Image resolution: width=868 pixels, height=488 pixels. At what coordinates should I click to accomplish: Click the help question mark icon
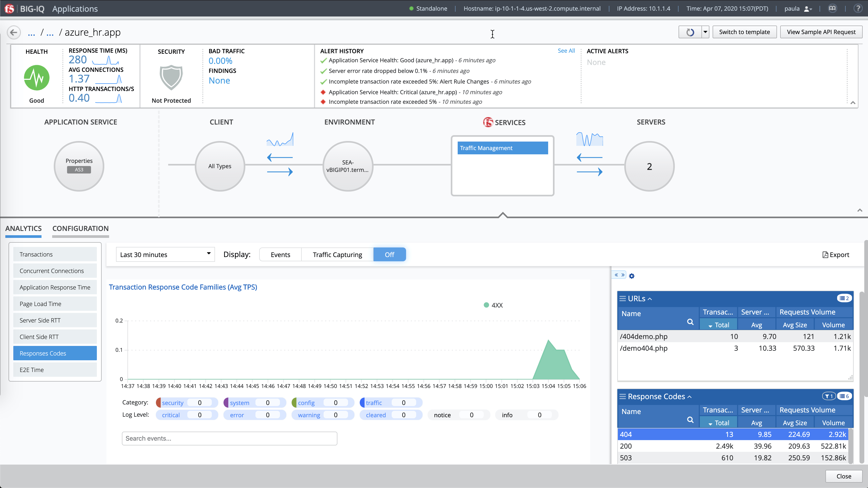tap(858, 9)
